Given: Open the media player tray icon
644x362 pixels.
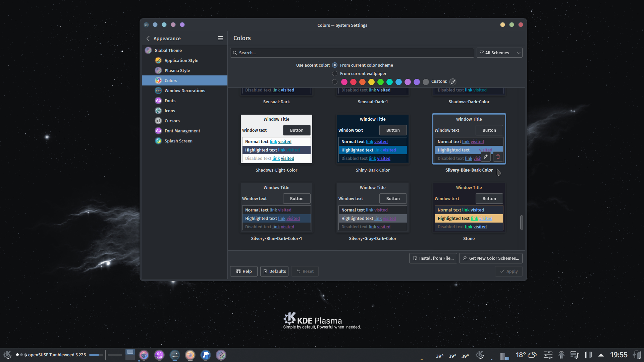Looking at the screenshot, I should (575, 355).
